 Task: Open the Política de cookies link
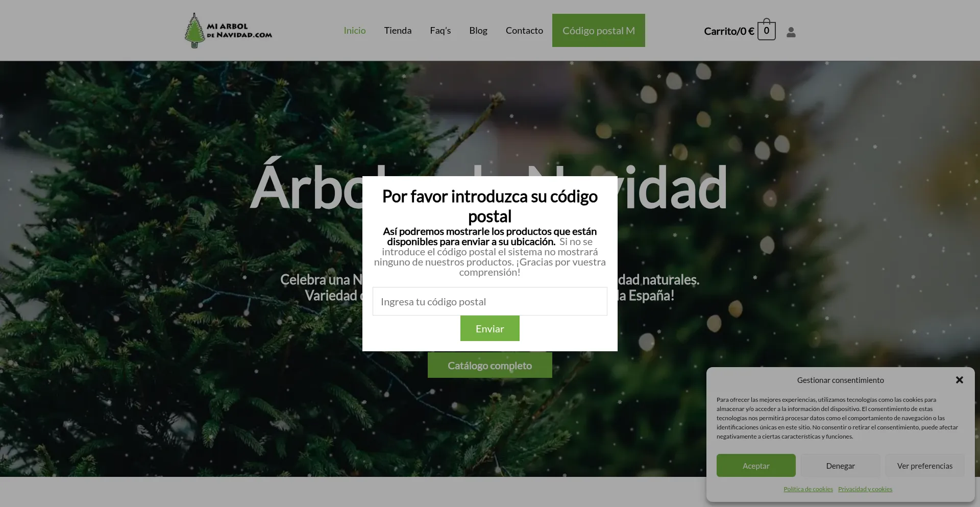808,489
